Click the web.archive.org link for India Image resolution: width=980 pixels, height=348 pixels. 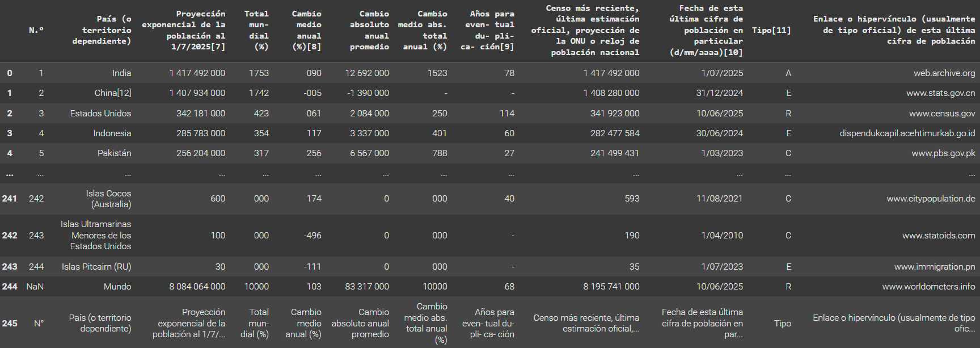pos(944,73)
